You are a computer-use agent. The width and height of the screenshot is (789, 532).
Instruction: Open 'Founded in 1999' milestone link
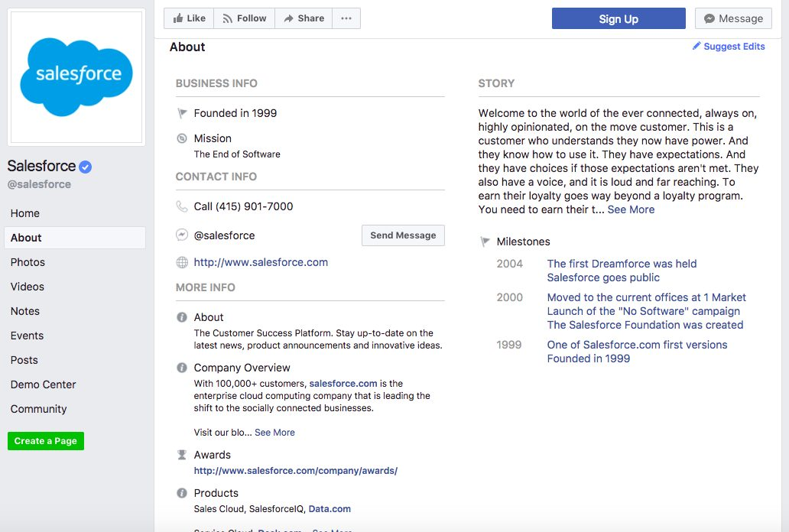tap(588, 358)
